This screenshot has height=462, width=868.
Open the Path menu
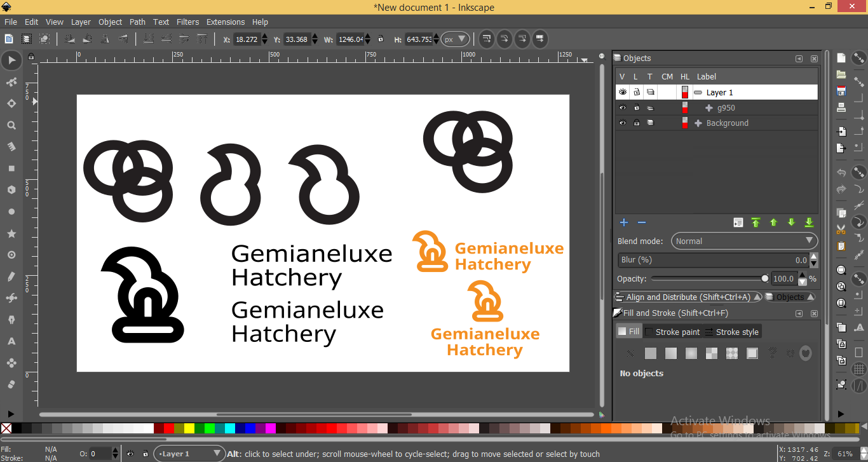137,22
